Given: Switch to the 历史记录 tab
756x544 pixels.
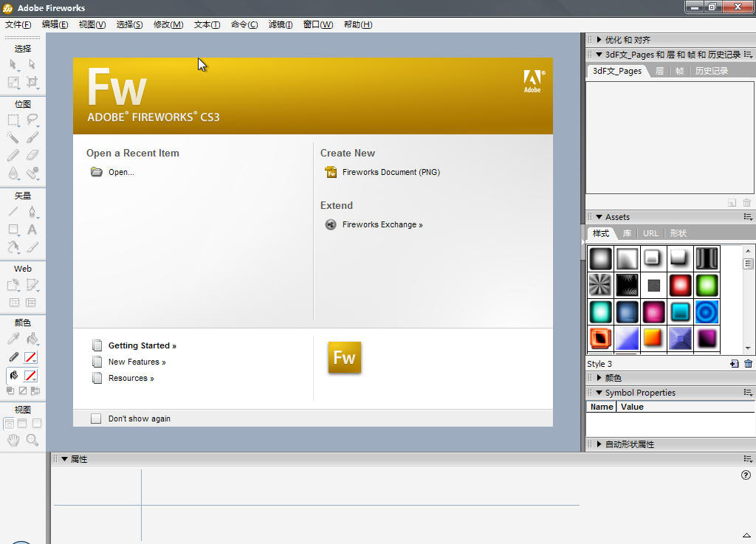Looking at the screenshot, I should click(x=712, y=71).
